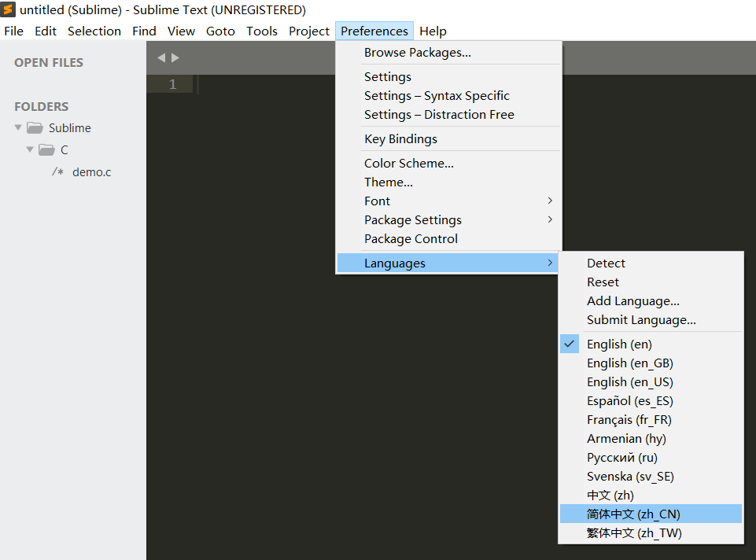Click line number 1 in the gutter
756x560 pixels.
point(172,84)
